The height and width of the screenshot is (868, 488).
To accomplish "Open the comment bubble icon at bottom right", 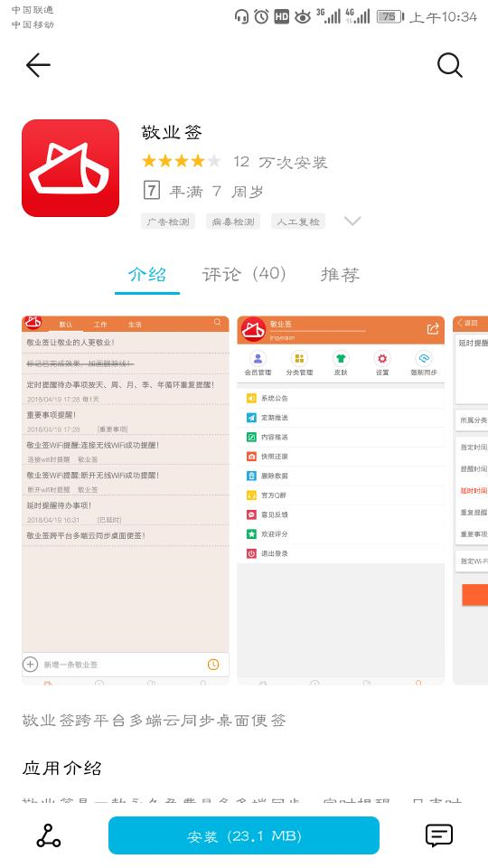I will (439, 835).
